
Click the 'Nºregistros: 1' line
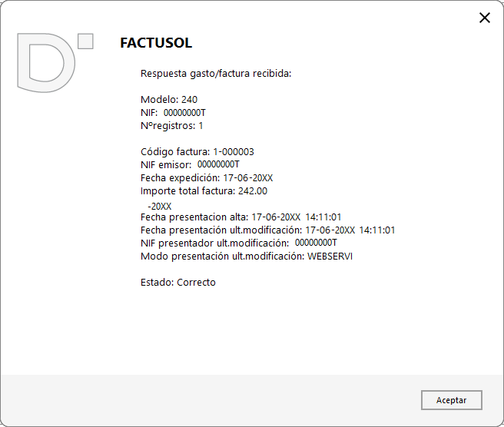[171, 126]
